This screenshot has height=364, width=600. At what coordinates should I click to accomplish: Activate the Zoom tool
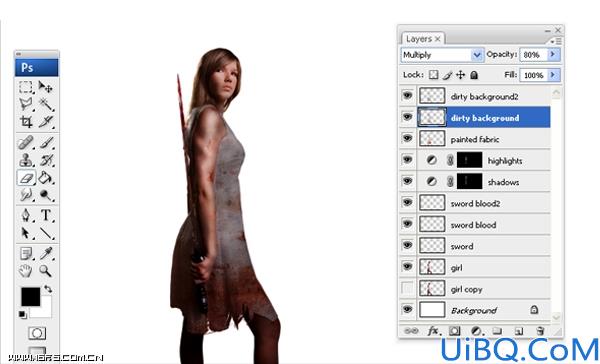coord(46,271)
